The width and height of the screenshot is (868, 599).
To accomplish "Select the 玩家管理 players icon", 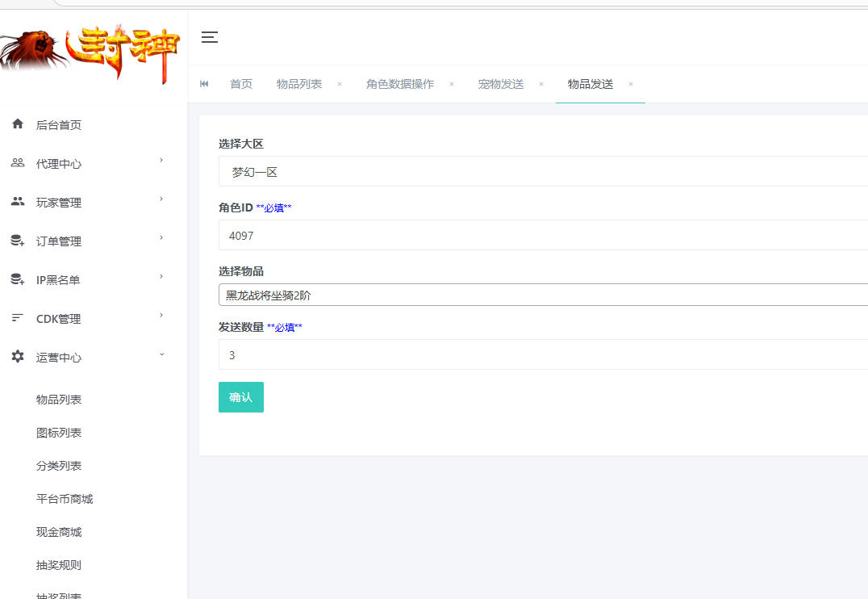I will tap(18, 202).
